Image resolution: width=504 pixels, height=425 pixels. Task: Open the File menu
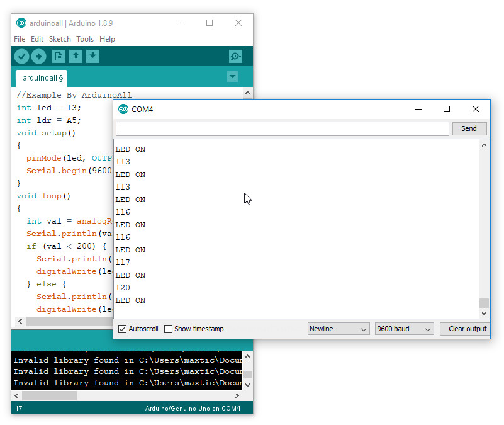pos(20,39)
